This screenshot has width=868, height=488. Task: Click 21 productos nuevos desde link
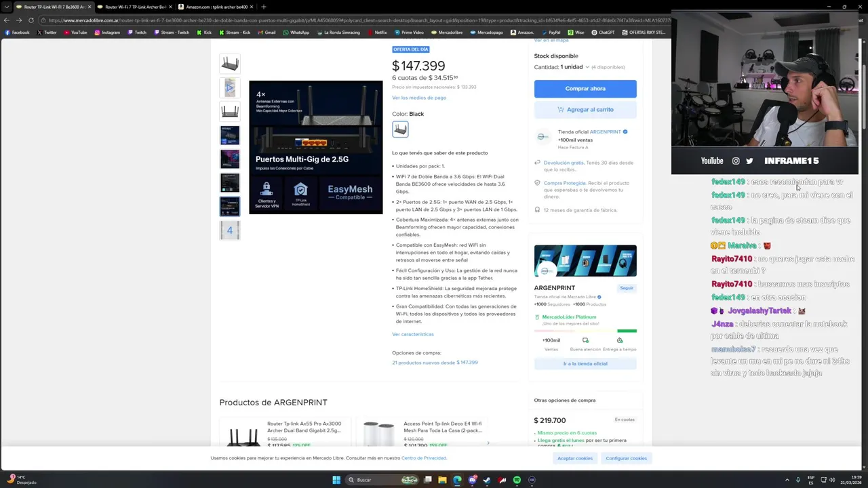435,363
